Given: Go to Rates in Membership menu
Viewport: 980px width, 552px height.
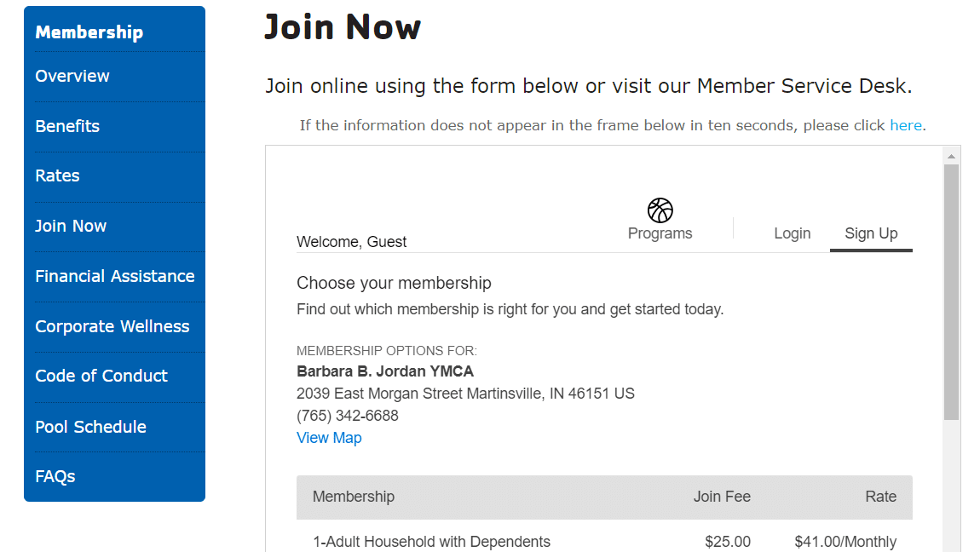Looking at the screenshot, I should pos(57,176).
